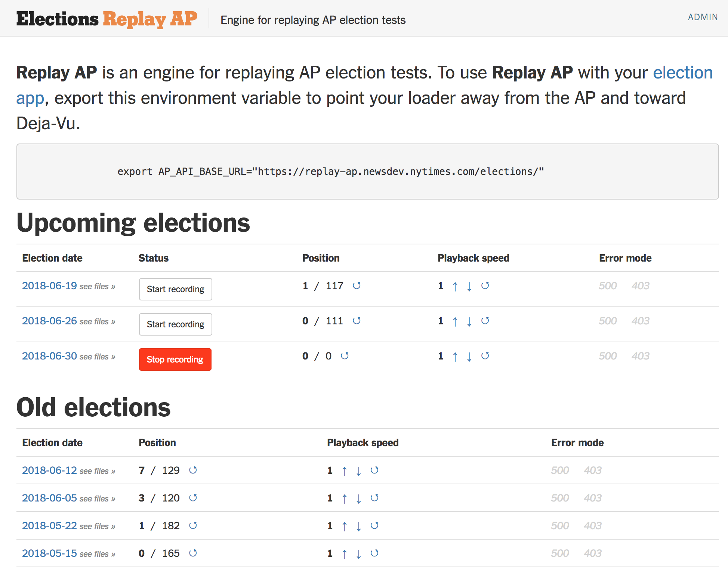Decrease playback speed for 2018-06-30
Viewport: 728px width, 571px height.
tap(469, 356)
